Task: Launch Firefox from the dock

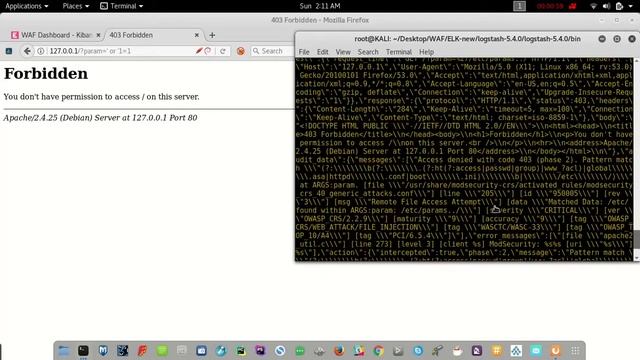Action: point(339,351)
